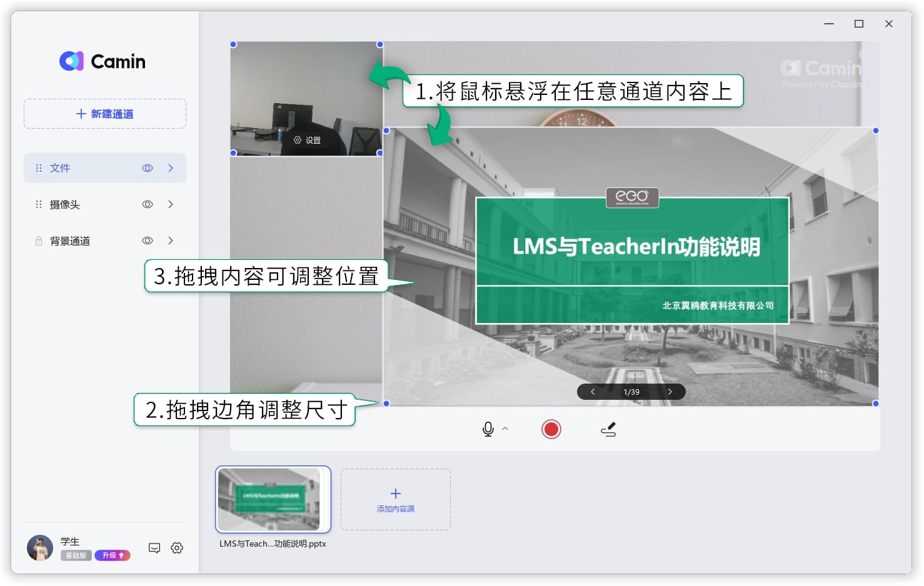Maximize the Camin window
The image size is (924, 586).
(859, 24)
